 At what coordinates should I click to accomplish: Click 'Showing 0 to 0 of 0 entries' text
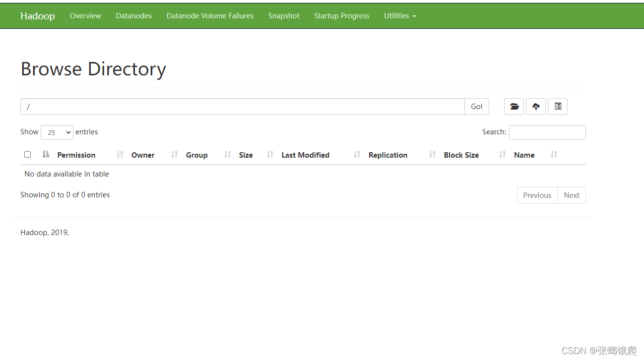65,195
